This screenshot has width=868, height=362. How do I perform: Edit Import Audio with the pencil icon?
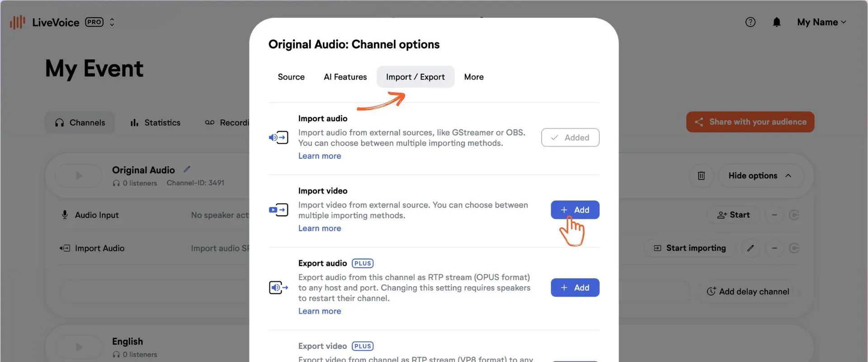[750, 248]
